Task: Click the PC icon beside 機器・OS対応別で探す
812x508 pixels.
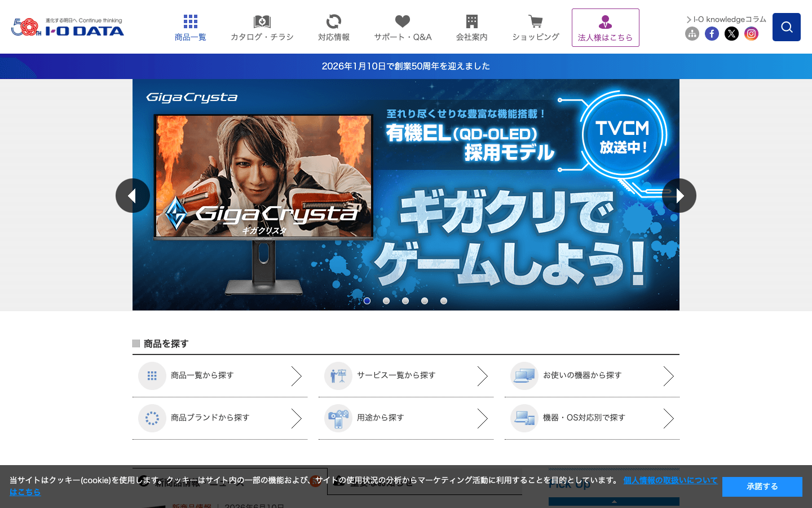Action: (524, 418)
